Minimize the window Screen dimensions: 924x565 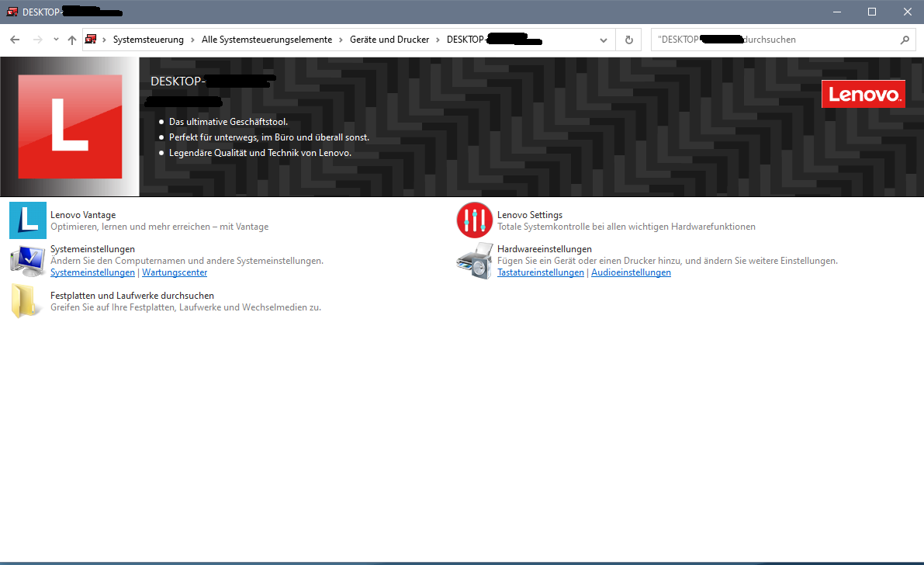(837, 12)
